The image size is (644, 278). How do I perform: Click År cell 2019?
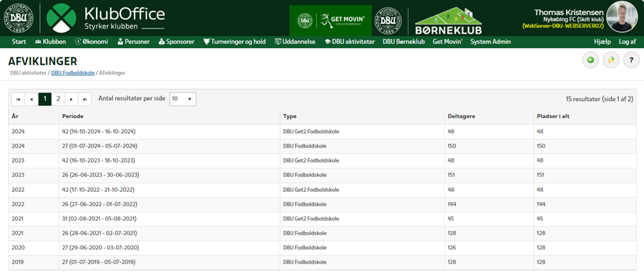point(18,262)
